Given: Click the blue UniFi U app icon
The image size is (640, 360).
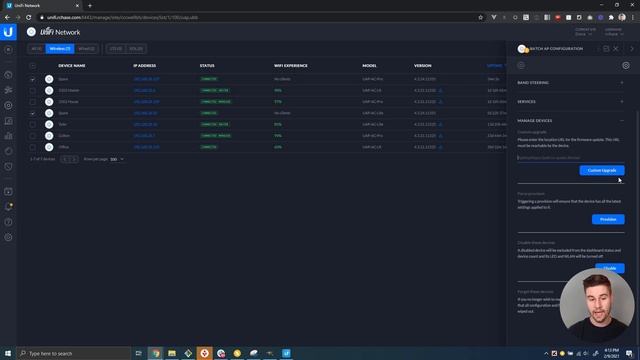Looking at the screenshot, I should pos(8,32).
